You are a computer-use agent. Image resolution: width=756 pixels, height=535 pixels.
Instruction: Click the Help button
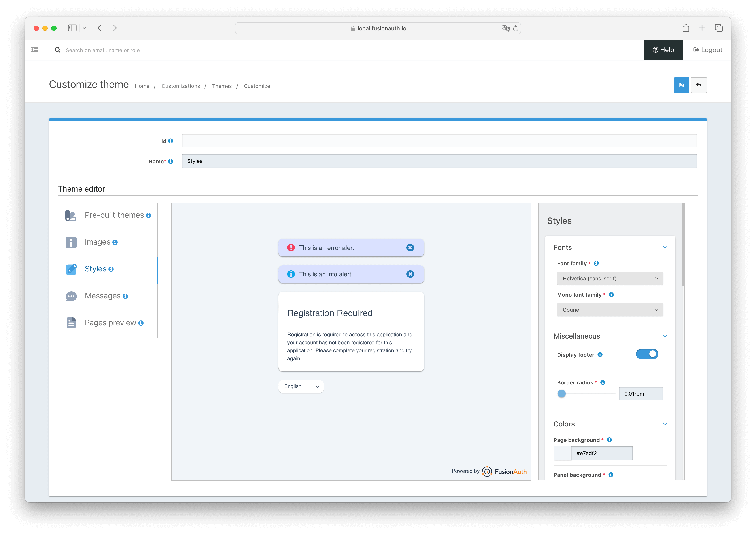click(x=663, y=50)
